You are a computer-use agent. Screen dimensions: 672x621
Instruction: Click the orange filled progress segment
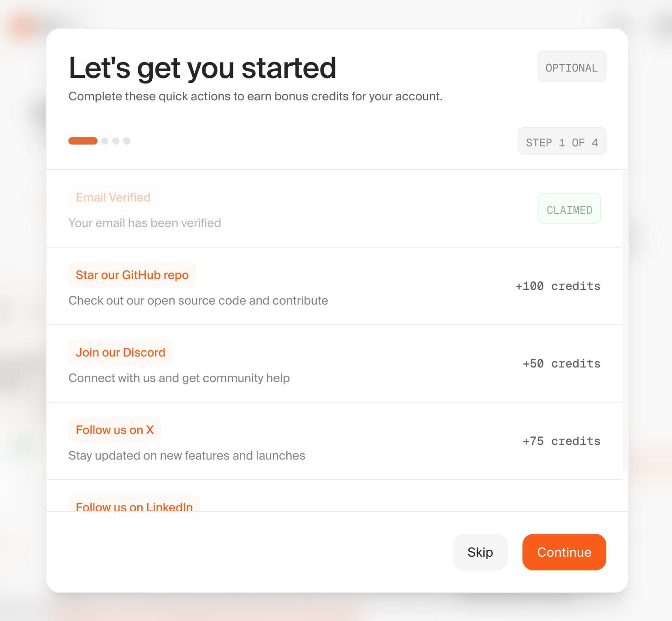point(83,140)
